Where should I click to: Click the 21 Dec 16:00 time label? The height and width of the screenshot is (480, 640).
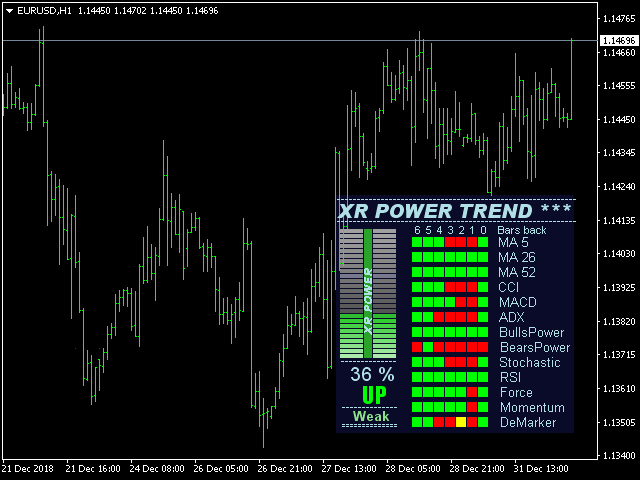(93, 469)
